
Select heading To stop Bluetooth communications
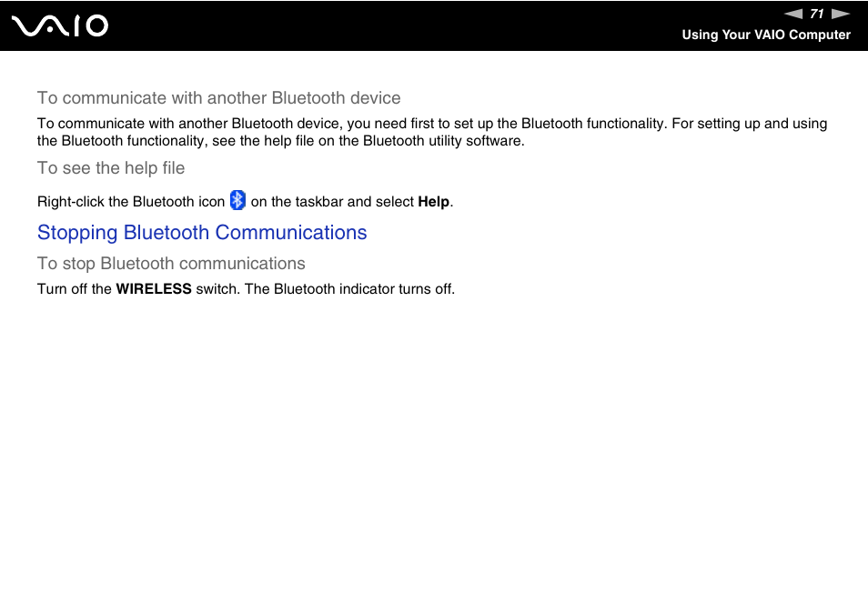[171, 264]
